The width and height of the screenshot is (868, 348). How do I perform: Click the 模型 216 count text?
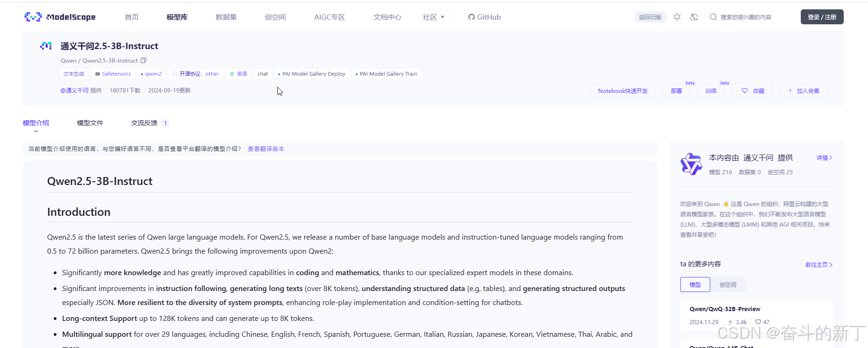coord(720,172)
